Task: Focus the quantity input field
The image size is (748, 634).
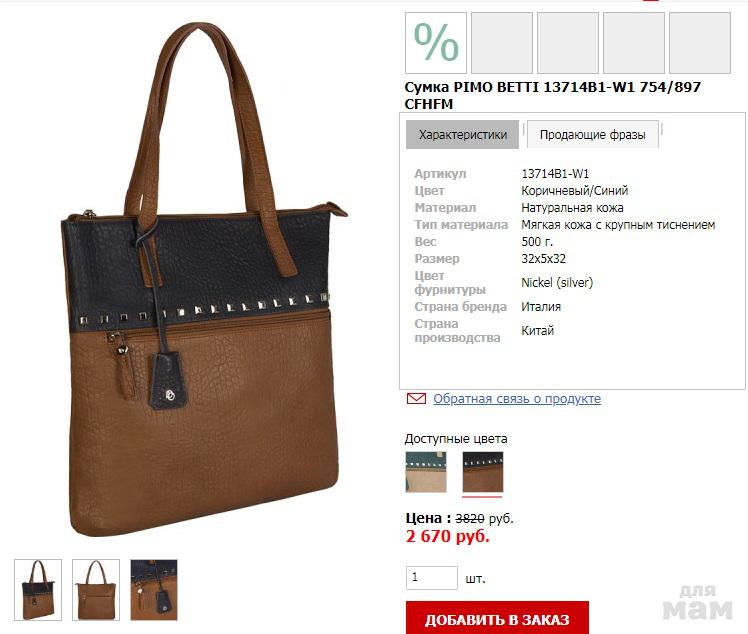Action: (x=432, y=578)
